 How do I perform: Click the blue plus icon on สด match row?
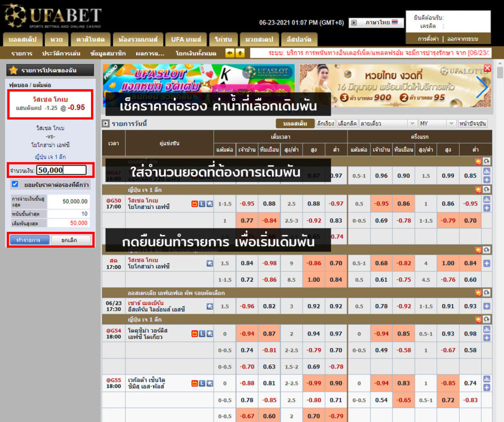487,263
